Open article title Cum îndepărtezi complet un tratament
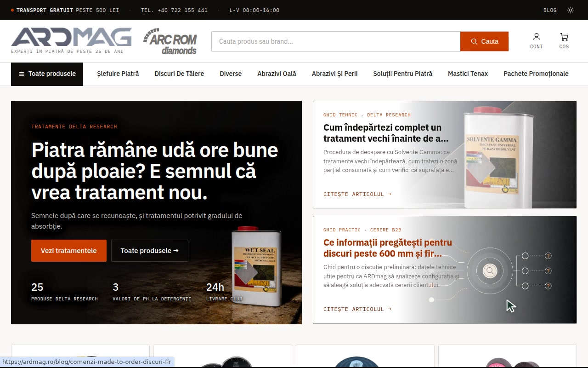This screenshot has width=588, height=368. pyautogui.click(x=386, y=133)
